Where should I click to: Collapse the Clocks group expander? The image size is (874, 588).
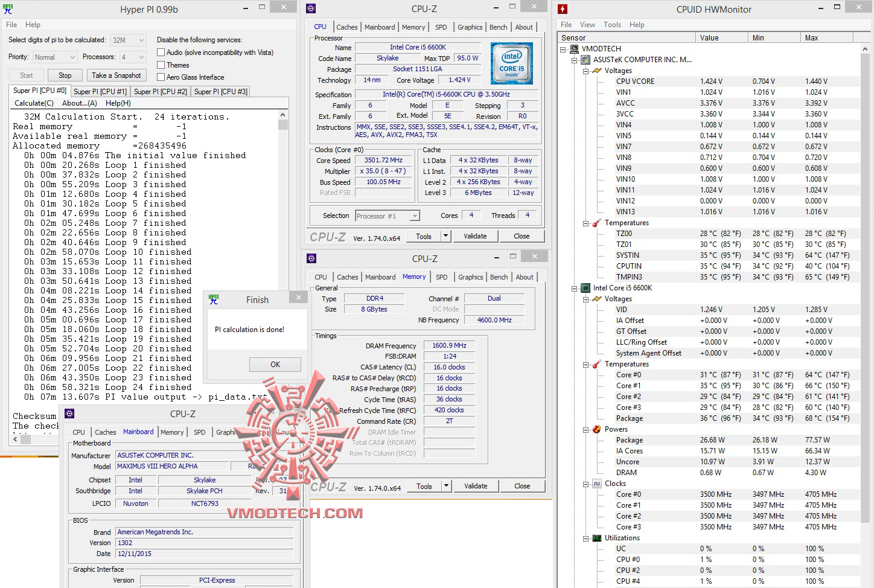(585, 484)
